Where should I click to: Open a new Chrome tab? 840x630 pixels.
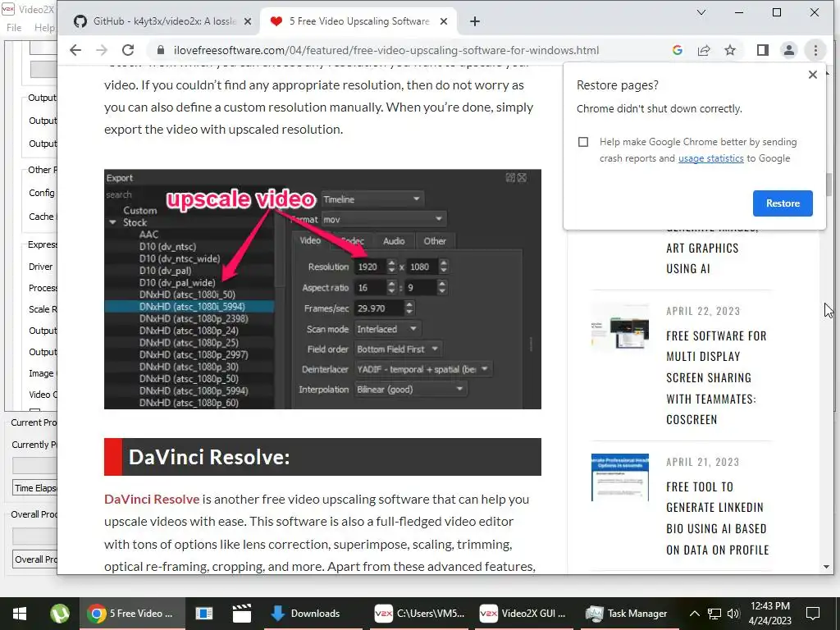point(475,21)
